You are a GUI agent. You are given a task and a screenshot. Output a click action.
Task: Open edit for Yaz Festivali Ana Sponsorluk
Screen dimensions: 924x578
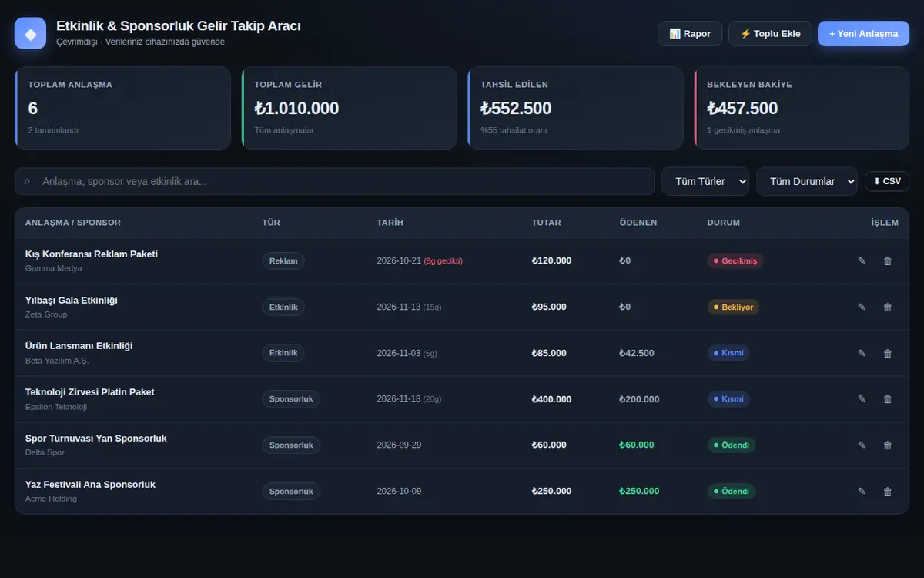pos(862,492)
